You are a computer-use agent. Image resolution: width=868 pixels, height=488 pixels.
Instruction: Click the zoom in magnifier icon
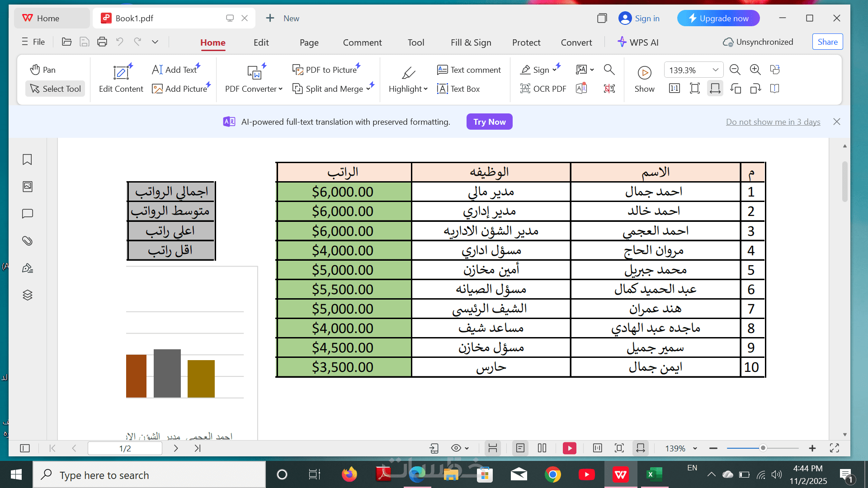point(755,70)
